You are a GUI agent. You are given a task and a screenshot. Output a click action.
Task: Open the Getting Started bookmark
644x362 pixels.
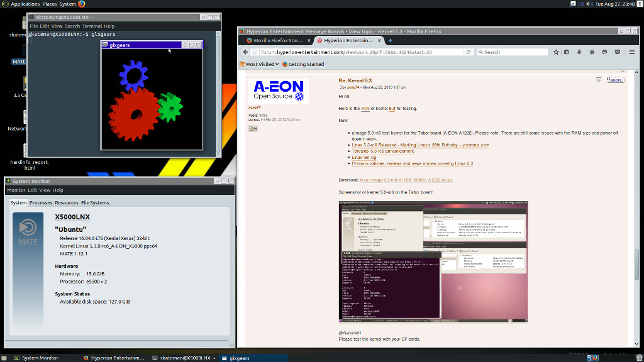[x=303, y=64]
